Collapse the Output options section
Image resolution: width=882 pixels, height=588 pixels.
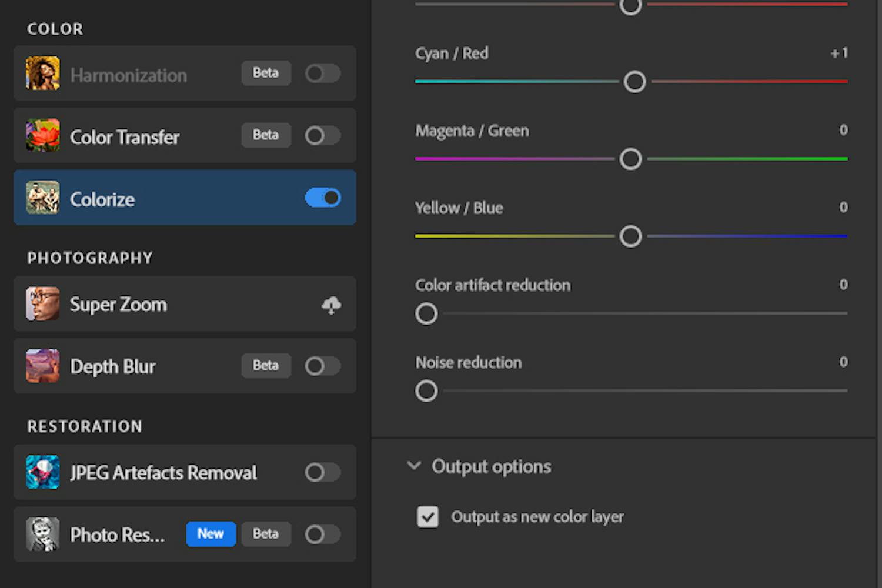pyautogui.click(x=414, y=466)
